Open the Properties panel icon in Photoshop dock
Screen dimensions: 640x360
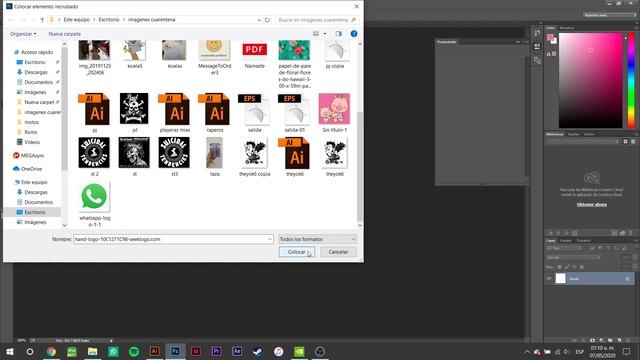537,46
